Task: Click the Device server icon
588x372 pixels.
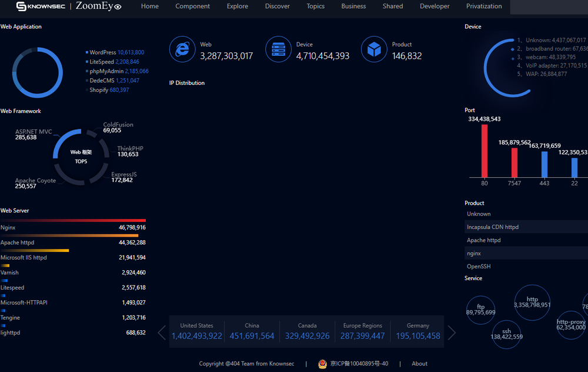Action: [278, 49]
